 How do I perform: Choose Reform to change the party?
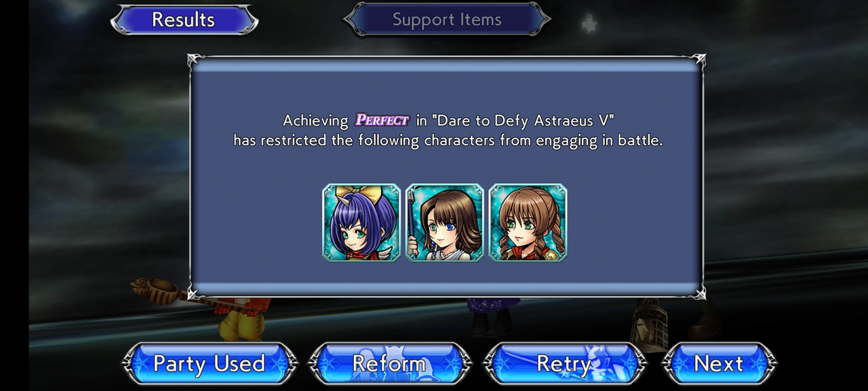(389, 364)
